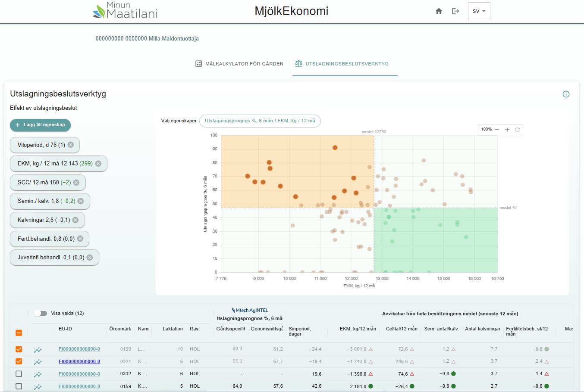Screen dimensions: 584x392
Task: Open the Välj egenskaper property selector
Action: [x=260, y=121]
